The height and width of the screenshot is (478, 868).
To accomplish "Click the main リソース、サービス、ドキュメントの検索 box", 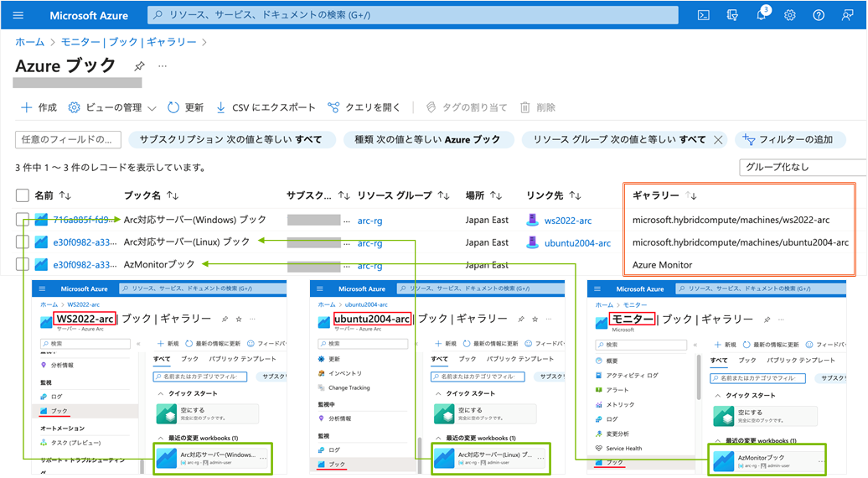I will point(412,15).
